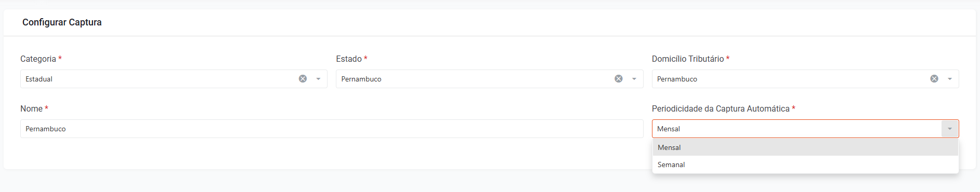
Task: Clear the Estado field selection
Action: click(619, 79)
